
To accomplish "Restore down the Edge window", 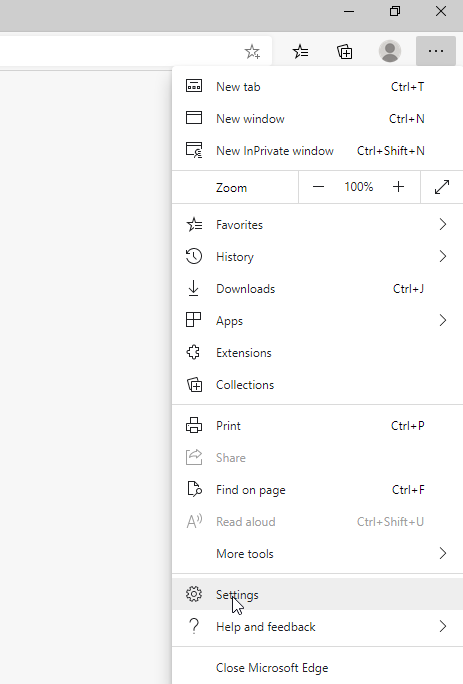I will [x=394, y=11].
